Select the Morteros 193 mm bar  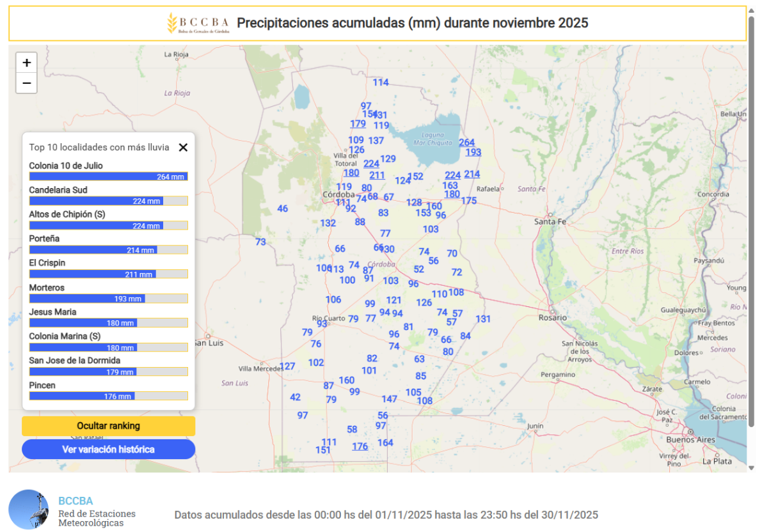coord(108,299)
